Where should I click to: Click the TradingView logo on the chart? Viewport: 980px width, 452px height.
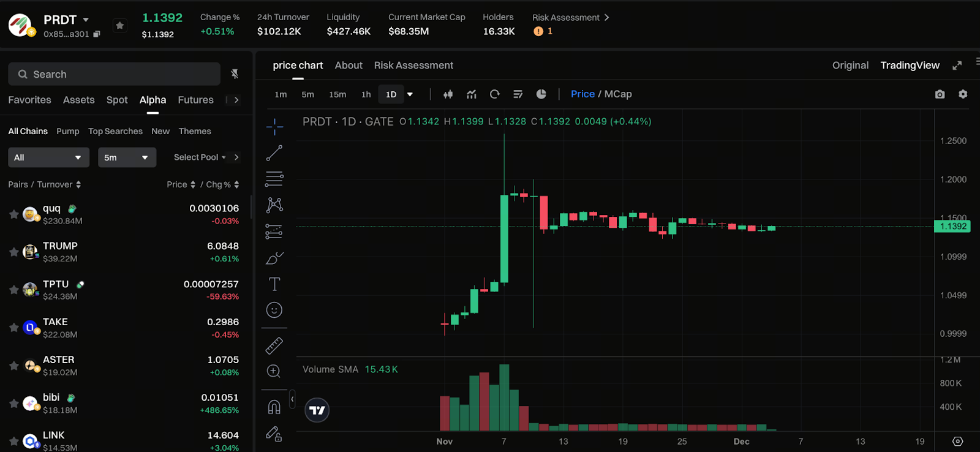tap(317, 410)
